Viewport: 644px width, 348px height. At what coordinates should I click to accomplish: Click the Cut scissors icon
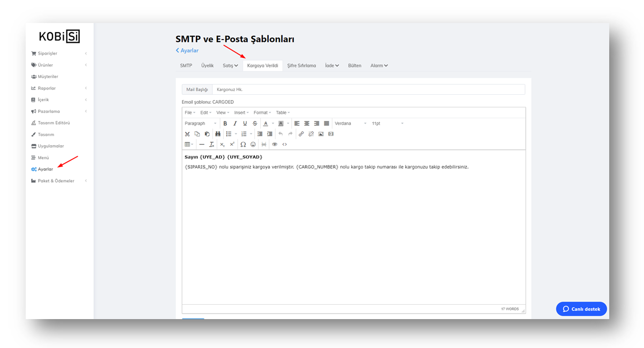[x=187, y=134]
